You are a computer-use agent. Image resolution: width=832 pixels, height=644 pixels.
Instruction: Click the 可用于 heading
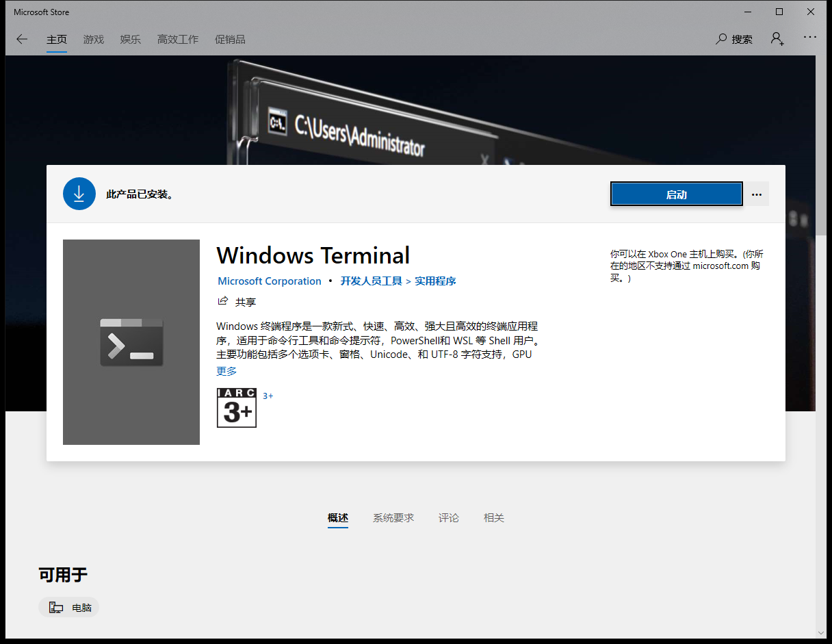tap(63, 575)
